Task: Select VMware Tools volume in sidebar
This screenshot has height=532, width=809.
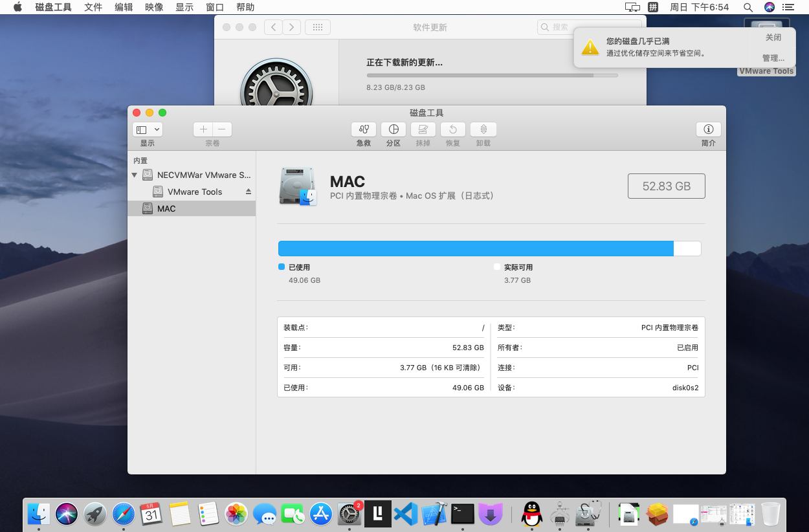Action: tap(192, 192)
